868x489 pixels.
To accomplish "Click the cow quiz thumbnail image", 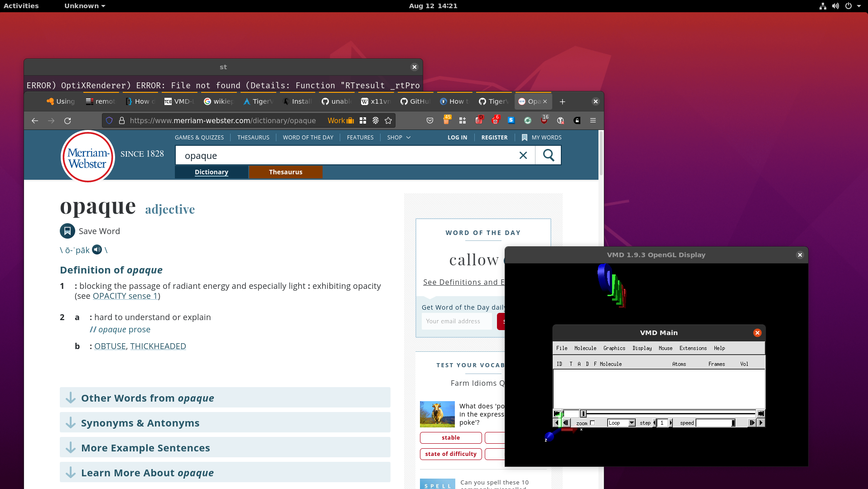I will coord(437,414).
